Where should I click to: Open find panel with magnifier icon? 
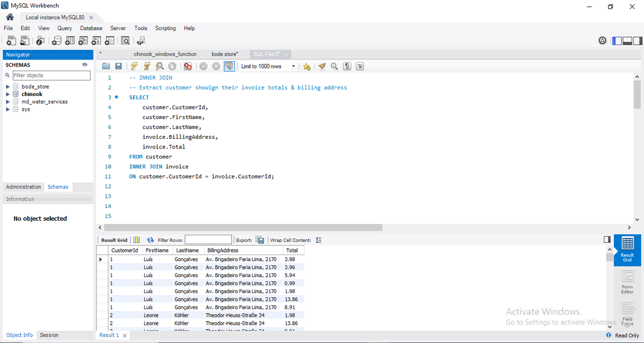tap(334, 66)
